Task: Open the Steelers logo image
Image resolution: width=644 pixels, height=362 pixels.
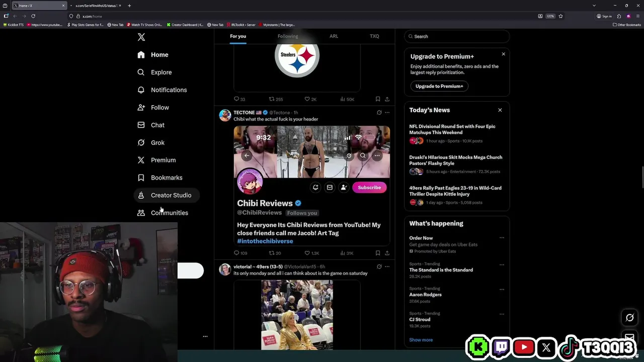Action: coord(297,67)
